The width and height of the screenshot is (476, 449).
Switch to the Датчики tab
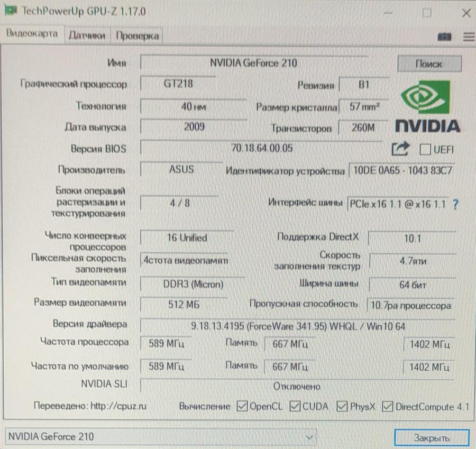click(x=87, y=35)
